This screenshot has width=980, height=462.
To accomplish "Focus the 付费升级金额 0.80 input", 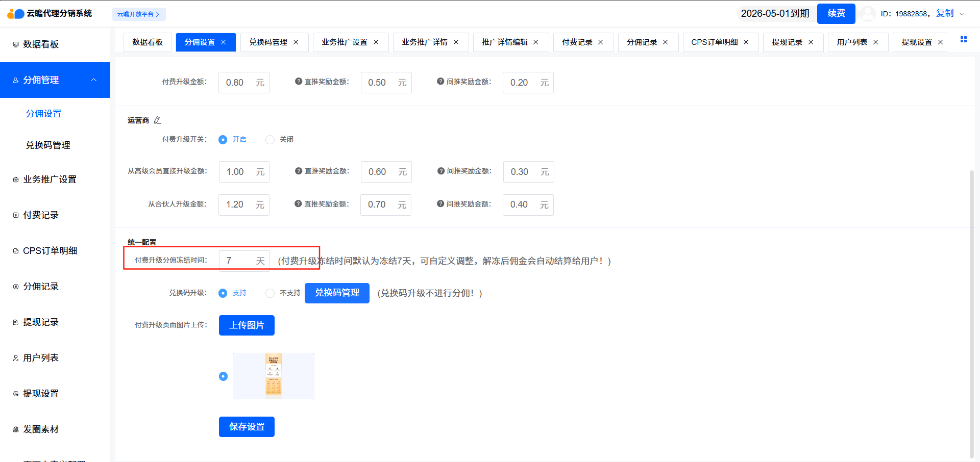I will (244, 83).
